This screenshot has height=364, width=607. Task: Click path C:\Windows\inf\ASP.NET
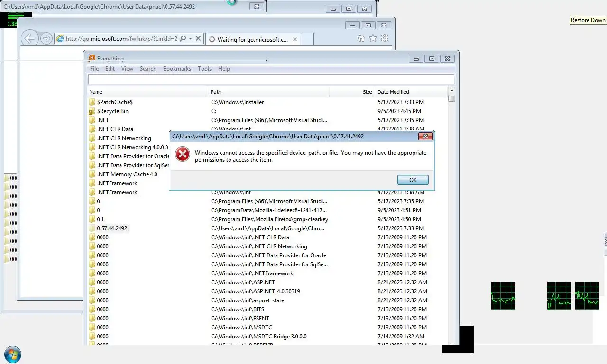tap(243, 282)
